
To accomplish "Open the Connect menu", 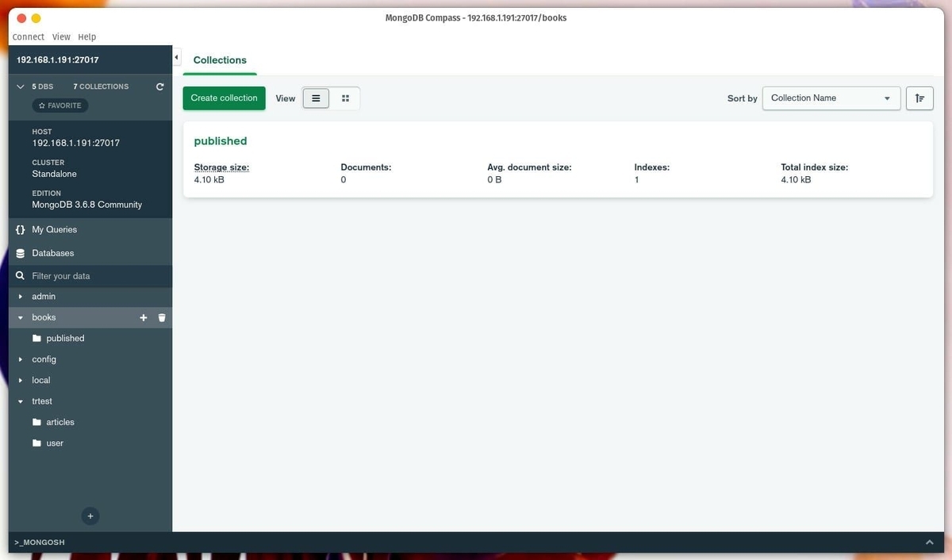I will 28,36.
